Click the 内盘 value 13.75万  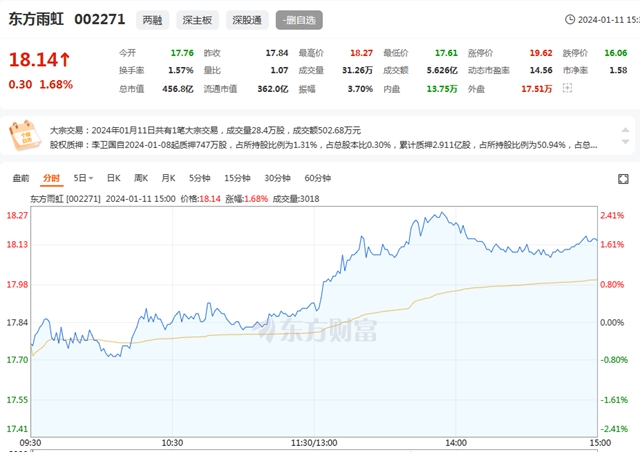(442, 89)
